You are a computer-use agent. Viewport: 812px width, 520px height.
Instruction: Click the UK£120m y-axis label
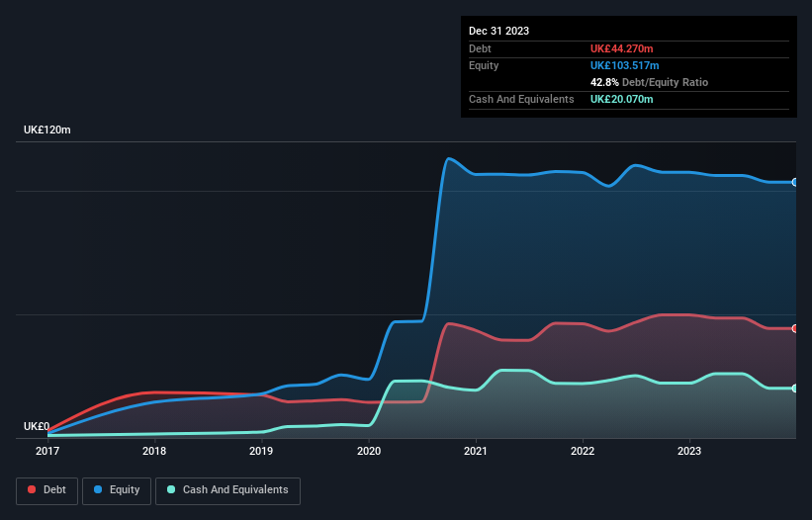(x=47, y=130)
